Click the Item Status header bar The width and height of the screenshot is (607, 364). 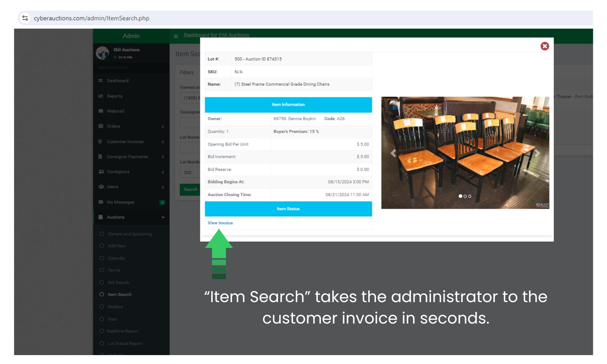click(x=288, y=209)
